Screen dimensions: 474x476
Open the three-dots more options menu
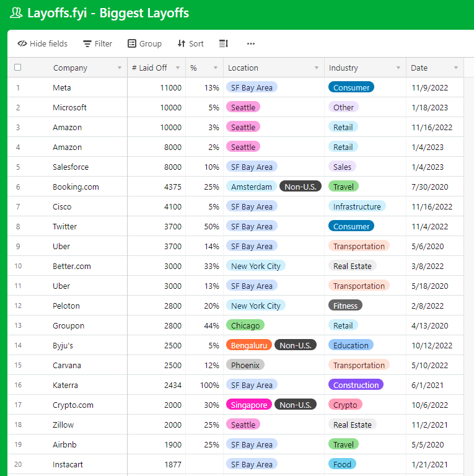pos(251,44)
